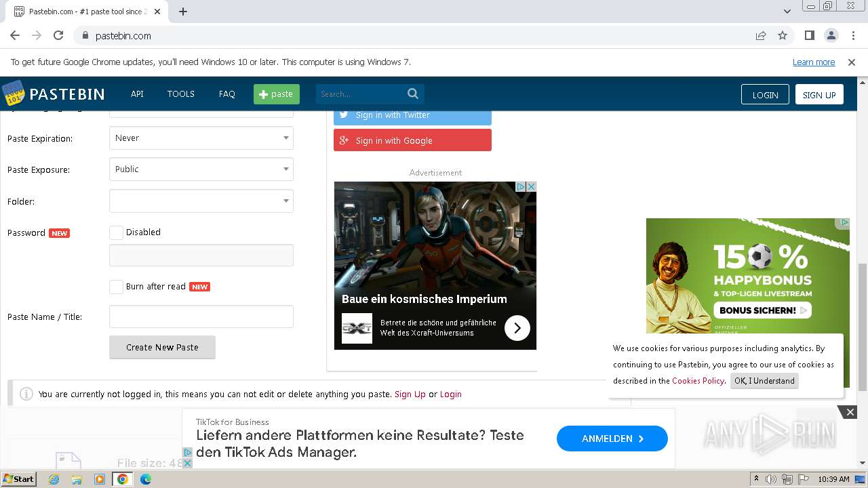The image size is (868, 488).
Task: Open the Chrome three-dot menu
Action: coord(853,35)
